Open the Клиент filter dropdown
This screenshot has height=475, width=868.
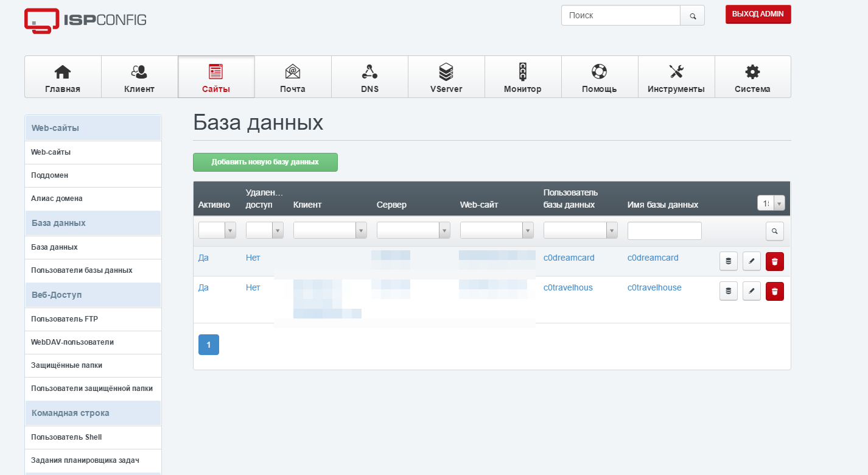(330, 230)
